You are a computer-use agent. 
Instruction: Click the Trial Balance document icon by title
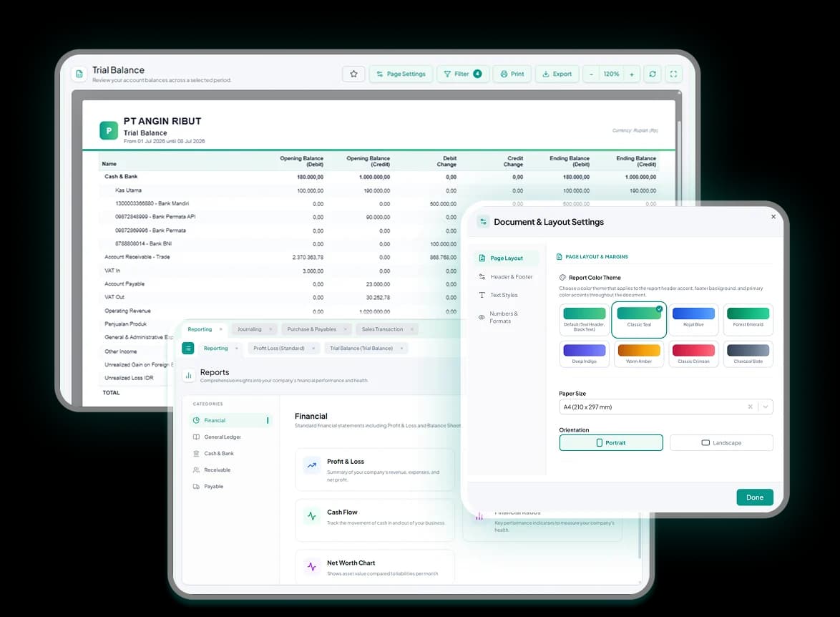click(x=79, y=74)
